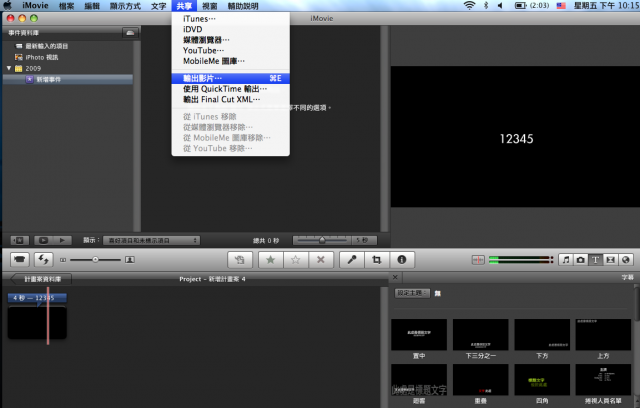
Task: Click the Bluetooth icon in menu bar
Action: (x=486, y=5)
